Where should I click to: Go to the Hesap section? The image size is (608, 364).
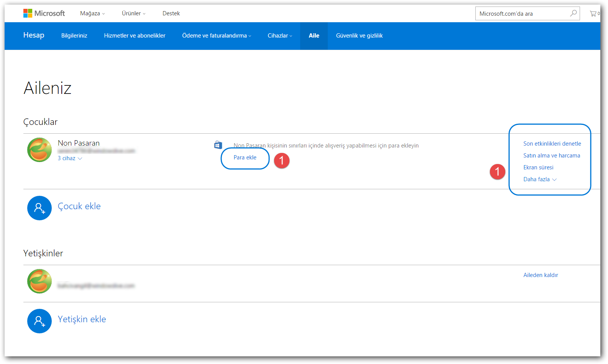(x=34, y=35)
